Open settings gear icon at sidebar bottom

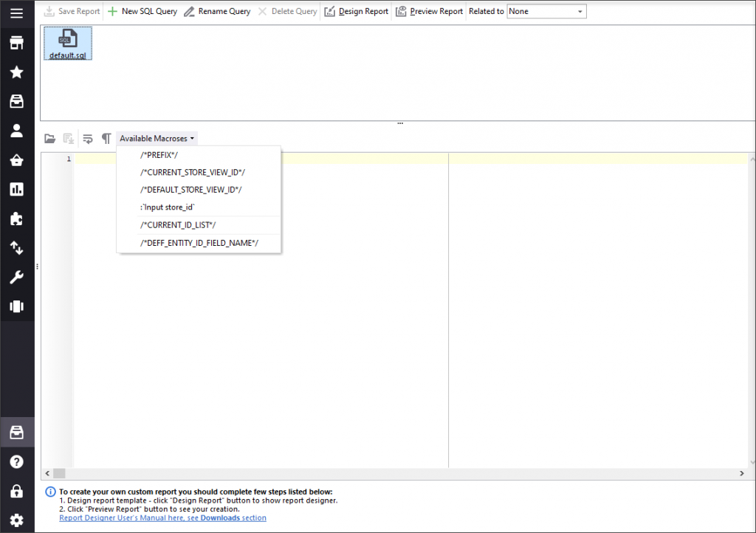[x=16, y=520]
